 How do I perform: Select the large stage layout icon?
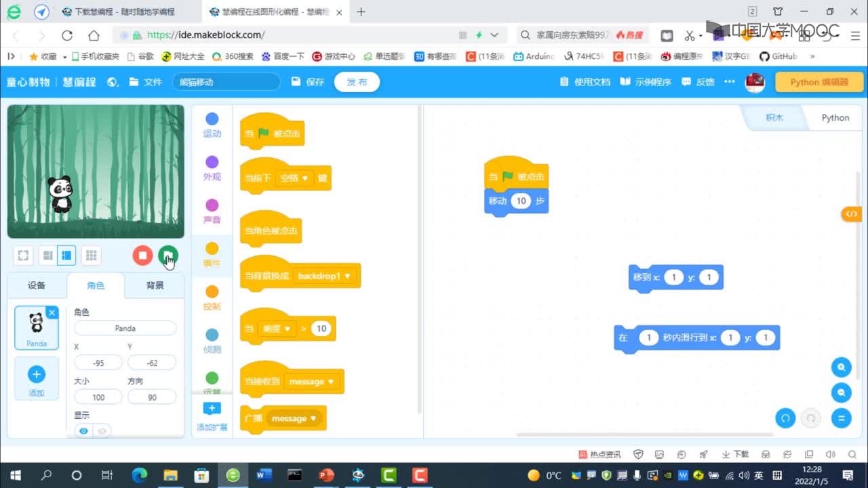[x=66, y=256]
